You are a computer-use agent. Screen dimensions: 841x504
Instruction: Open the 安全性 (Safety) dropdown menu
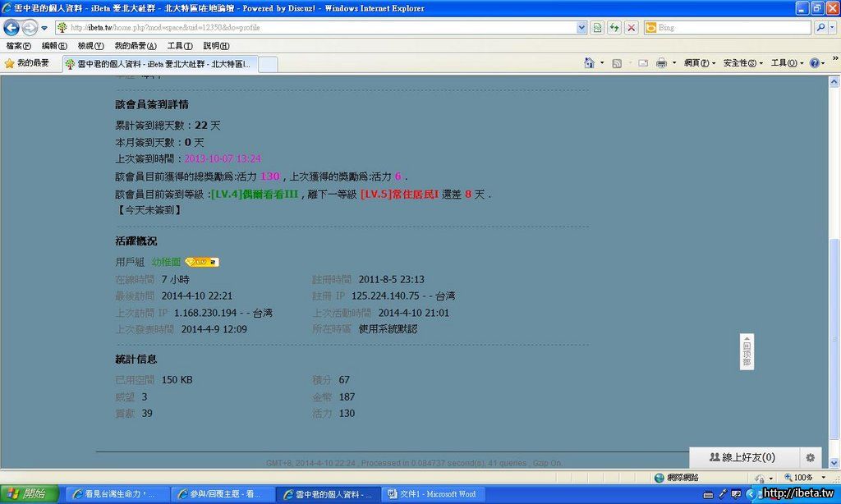[742, 63]
